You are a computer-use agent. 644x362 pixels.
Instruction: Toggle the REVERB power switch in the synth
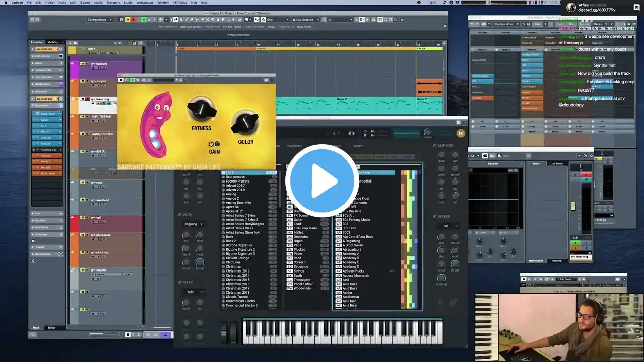click(434, 217)
